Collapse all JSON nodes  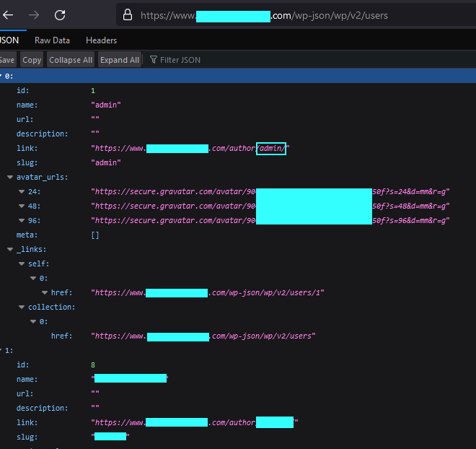(x=71, y=60)
